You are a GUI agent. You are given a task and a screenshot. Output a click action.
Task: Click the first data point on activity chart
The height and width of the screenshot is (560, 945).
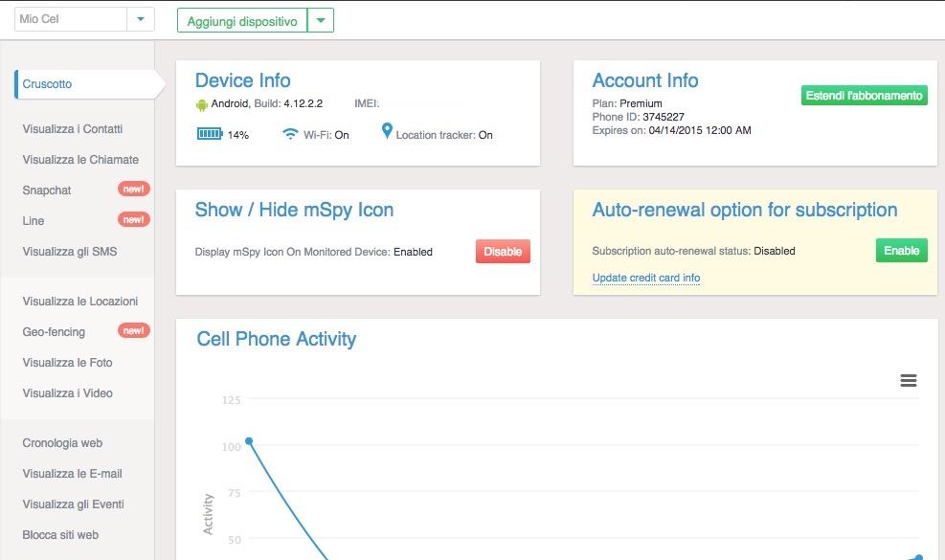click(x=249, y=441)
